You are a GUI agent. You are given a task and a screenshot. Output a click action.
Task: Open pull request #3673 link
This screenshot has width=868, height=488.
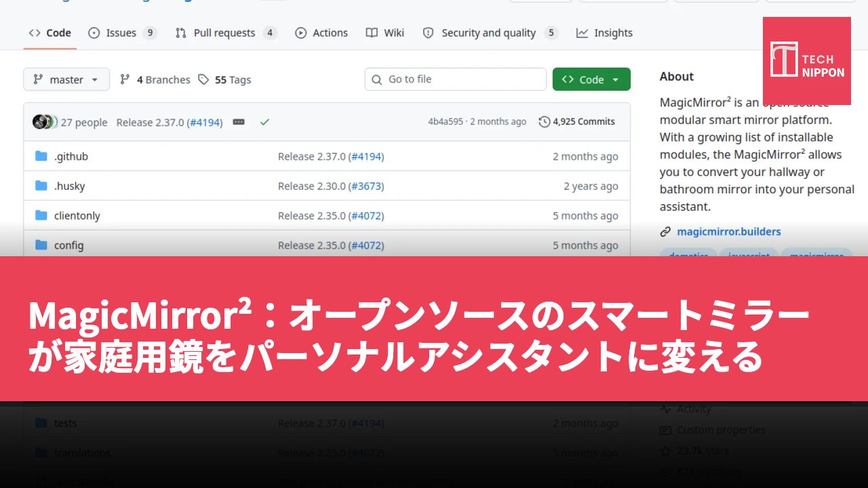pos(366,186)
